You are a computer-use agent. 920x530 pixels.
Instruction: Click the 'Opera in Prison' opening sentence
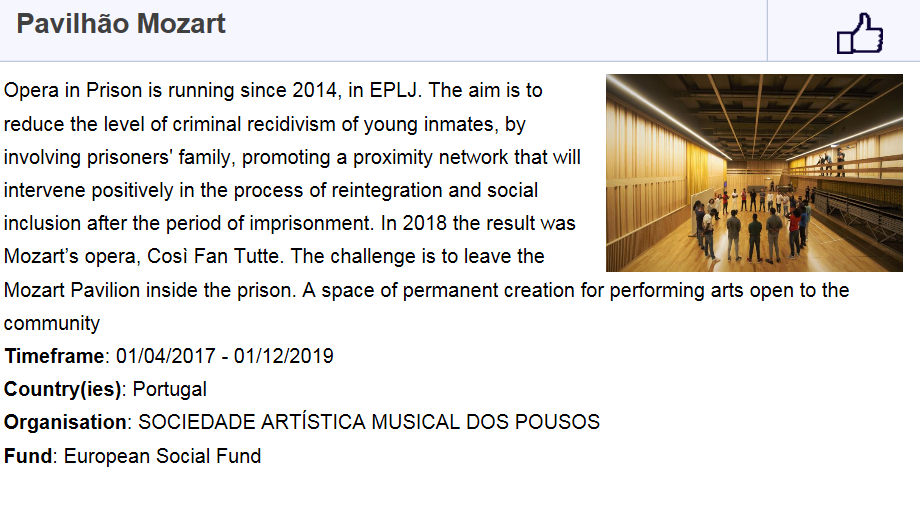[x=212, y=90]
